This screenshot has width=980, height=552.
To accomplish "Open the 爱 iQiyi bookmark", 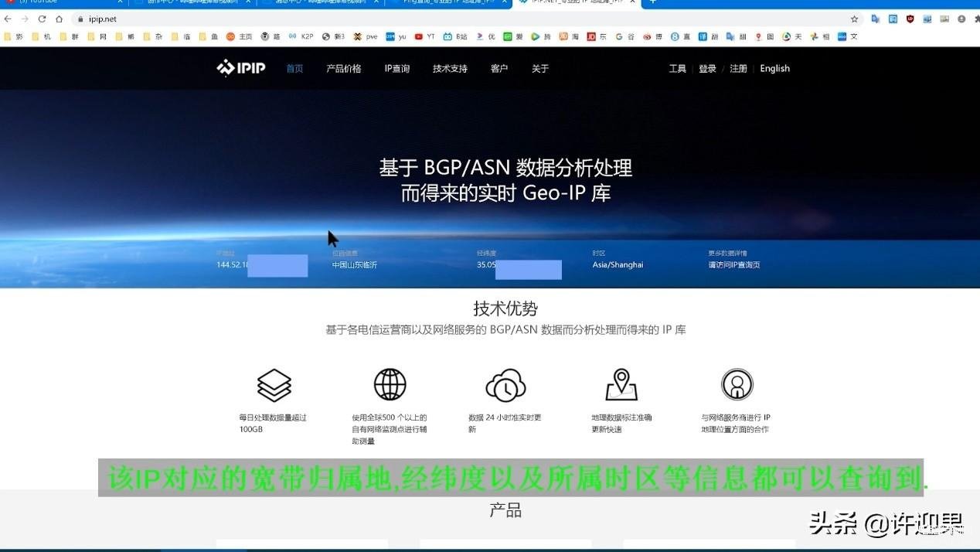I will coord(513,36).
